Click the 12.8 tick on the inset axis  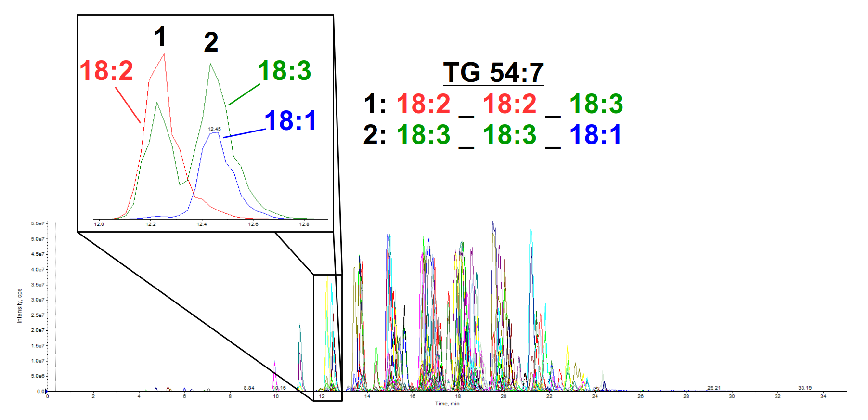click(x=304, y=224)
